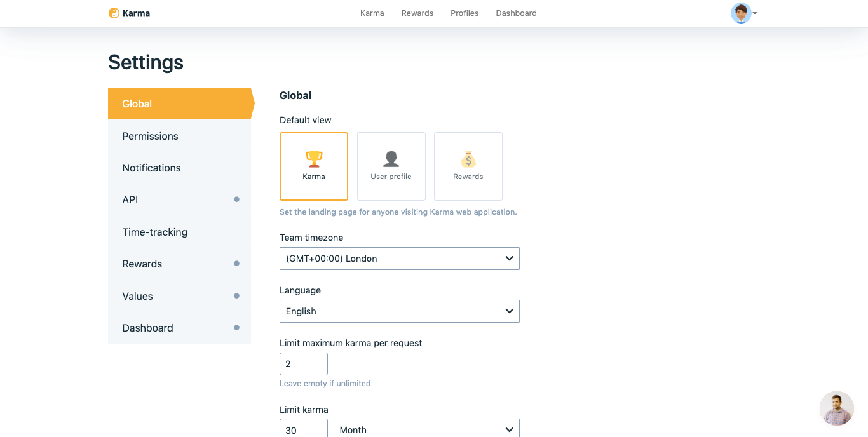
Task: Open the Permissions settings tab
Action: click(x=179, y=136)
